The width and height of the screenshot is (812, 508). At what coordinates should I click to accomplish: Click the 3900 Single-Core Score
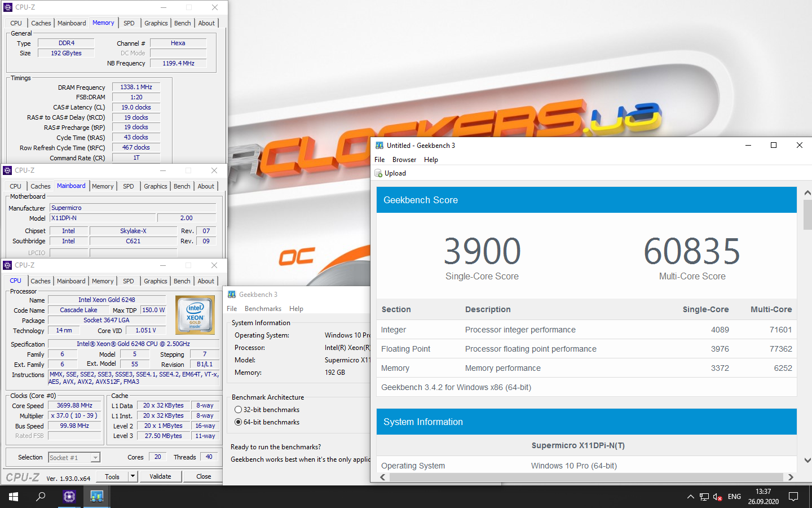click(x=482, y=251)
